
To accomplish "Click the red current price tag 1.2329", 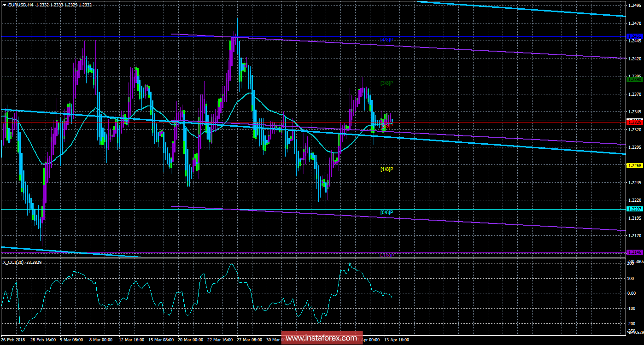I will click(634, 122).
